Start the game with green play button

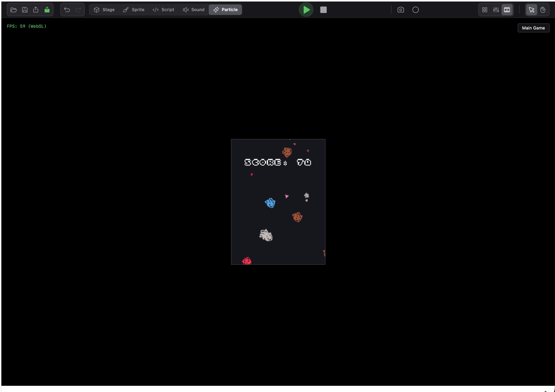306,10
